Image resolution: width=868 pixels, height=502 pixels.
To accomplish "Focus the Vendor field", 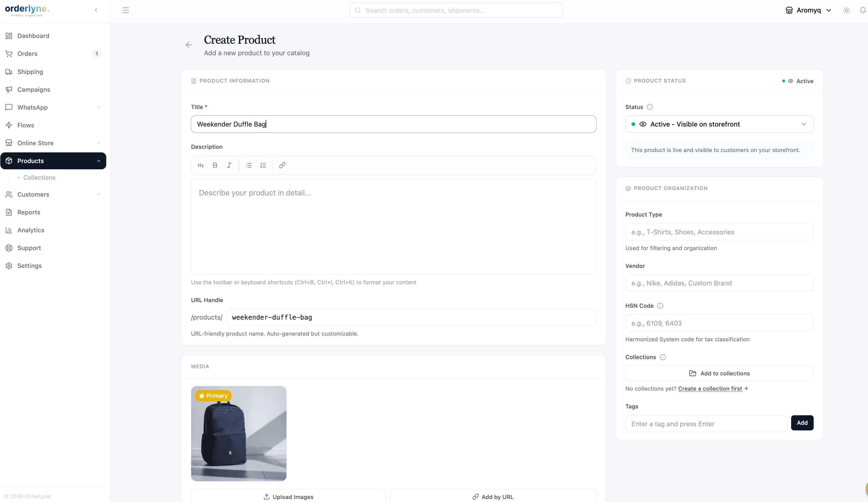I will point(719,283).
